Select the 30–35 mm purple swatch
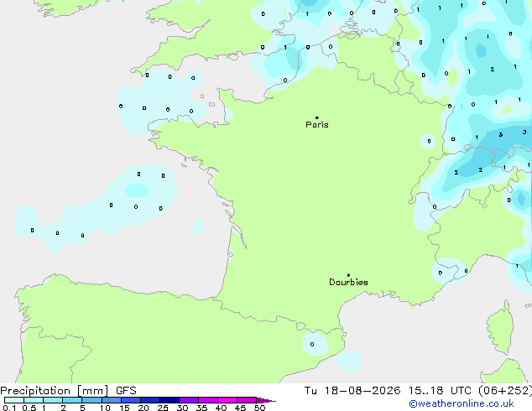Screen dimensions: 532x411 [x=189, y=400]
